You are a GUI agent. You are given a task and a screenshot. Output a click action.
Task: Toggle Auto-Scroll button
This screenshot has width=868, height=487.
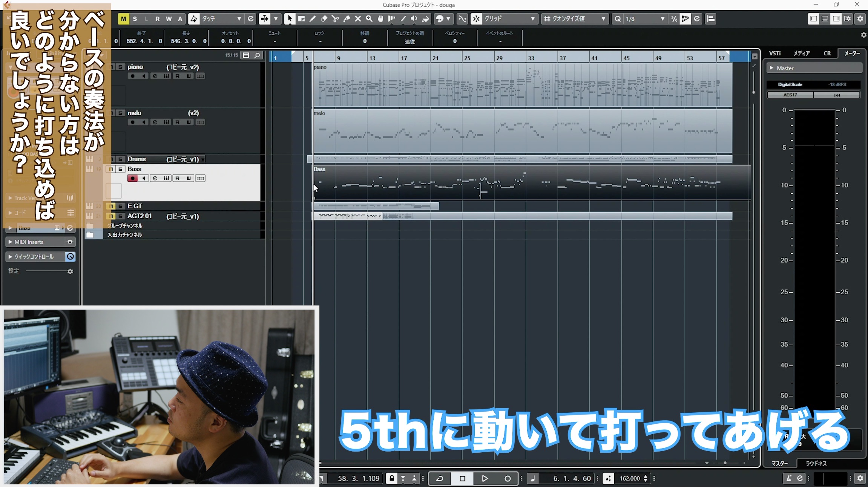click(x=264, y=19)
